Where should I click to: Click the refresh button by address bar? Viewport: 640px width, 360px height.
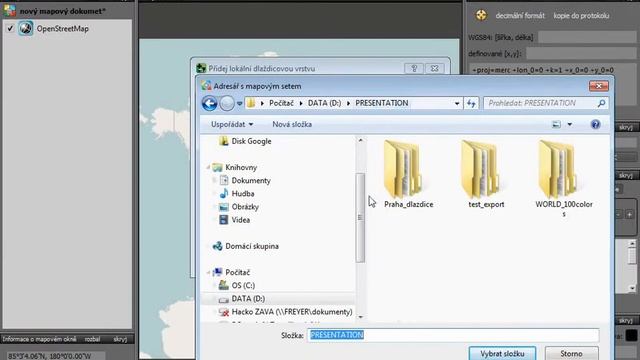[471, 103]
